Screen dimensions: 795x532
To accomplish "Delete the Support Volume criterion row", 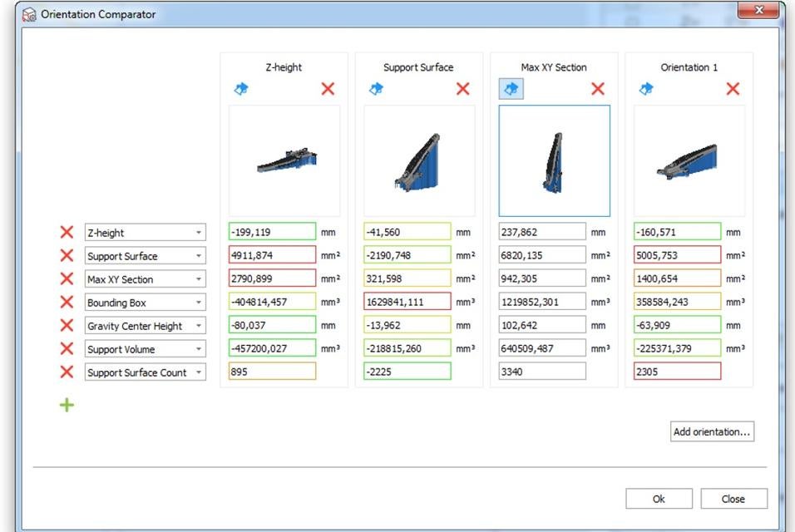I will coord(67,348).
